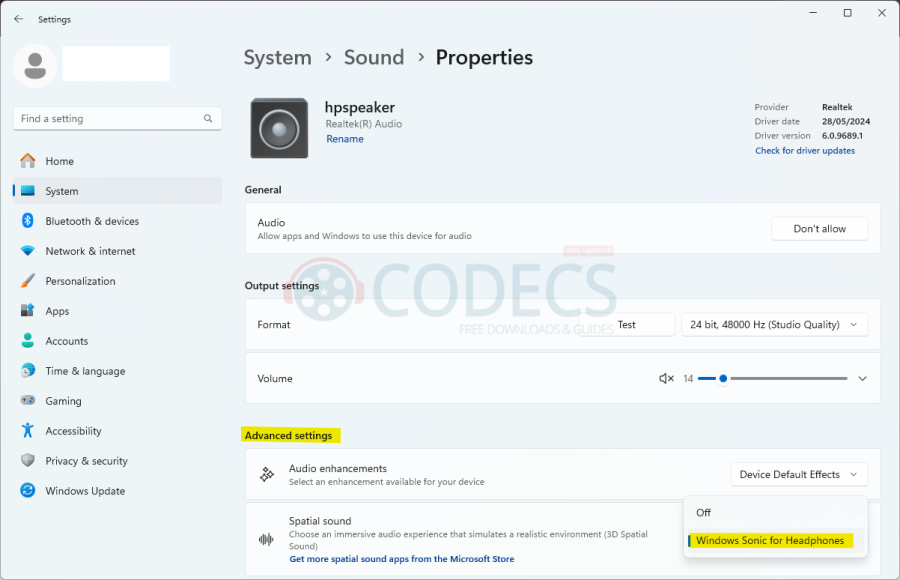Go back to Sound breadcrumb

374,57
